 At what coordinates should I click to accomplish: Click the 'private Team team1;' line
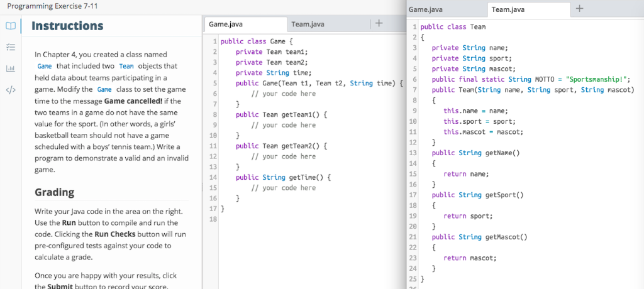point(272,52)
